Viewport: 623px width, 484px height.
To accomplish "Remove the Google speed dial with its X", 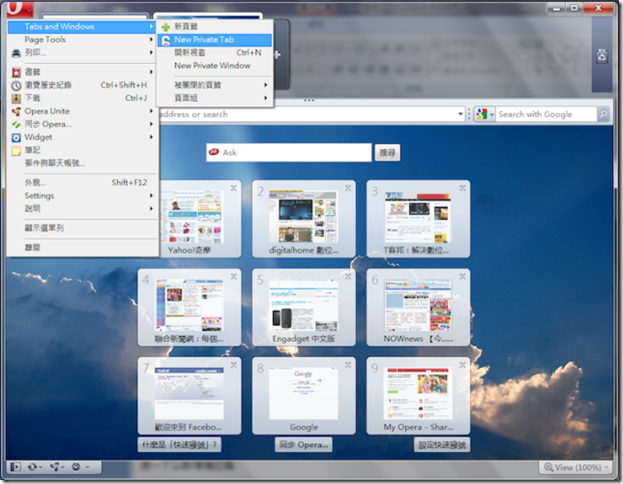I will (348, 365).
